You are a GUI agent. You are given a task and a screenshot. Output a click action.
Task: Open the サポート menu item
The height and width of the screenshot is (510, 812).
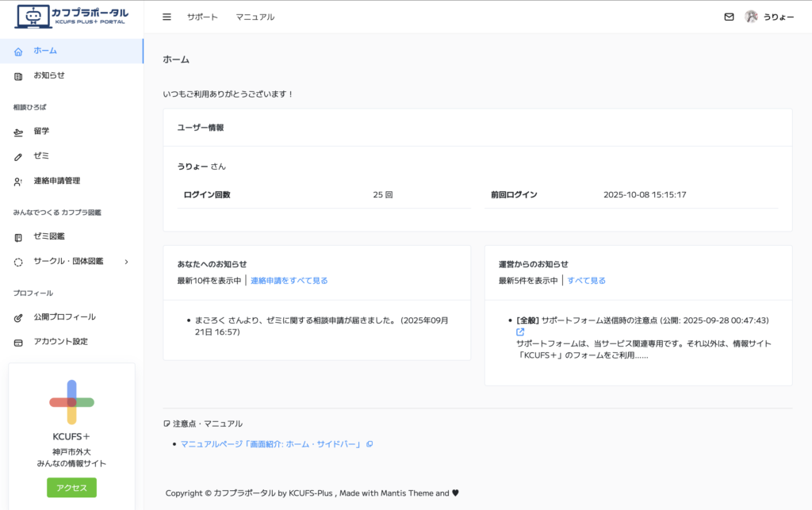(x=202, y=17)
